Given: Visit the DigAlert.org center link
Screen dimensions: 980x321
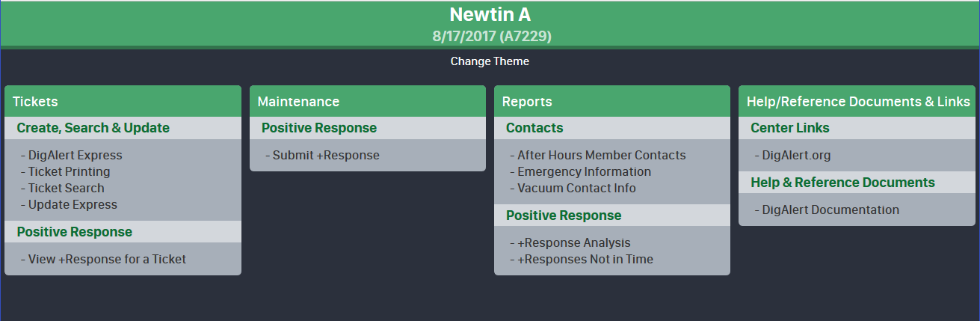Looking at the screenshot, I should pyautogui.click(x=796, y=156).
